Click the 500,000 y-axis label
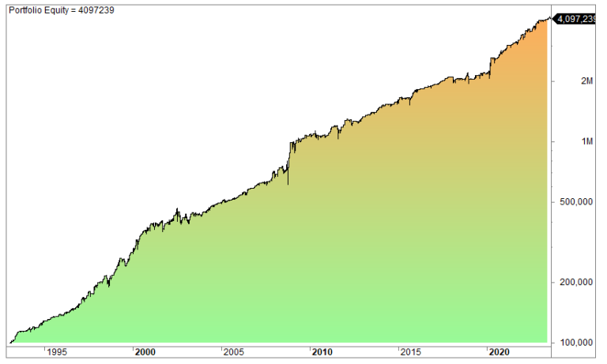The height and width of the screenshot is (364, 607). point(576,202)
